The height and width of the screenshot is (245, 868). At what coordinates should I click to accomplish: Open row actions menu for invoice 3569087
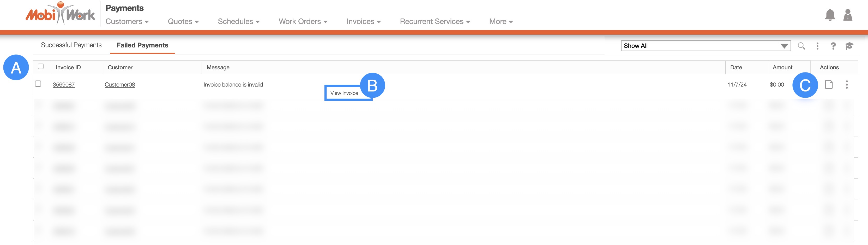tap(847, 84)
